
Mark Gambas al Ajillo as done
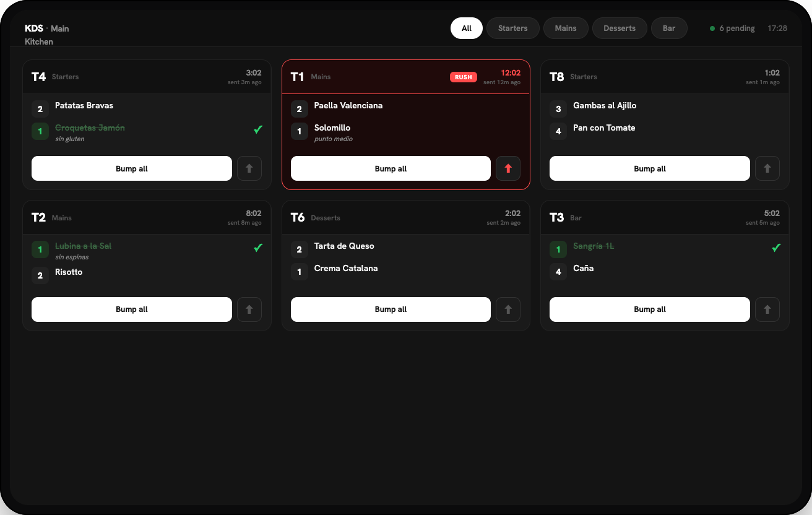pos(665,108)
